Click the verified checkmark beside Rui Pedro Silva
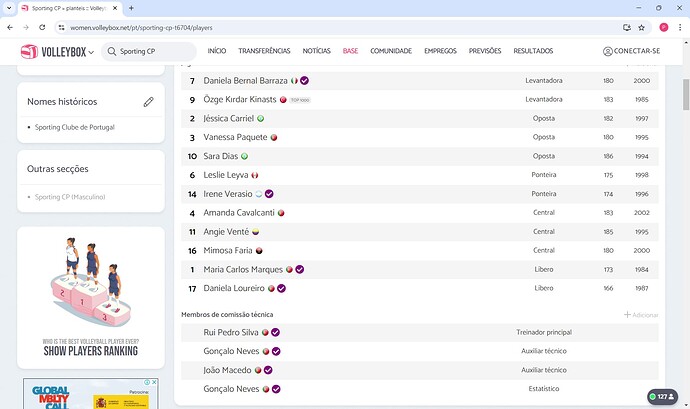690x409 pixels. click(275, 332)
